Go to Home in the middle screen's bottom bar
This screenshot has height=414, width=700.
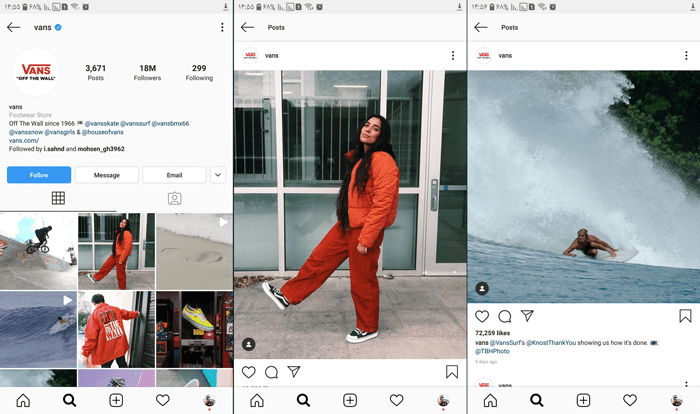257,400
